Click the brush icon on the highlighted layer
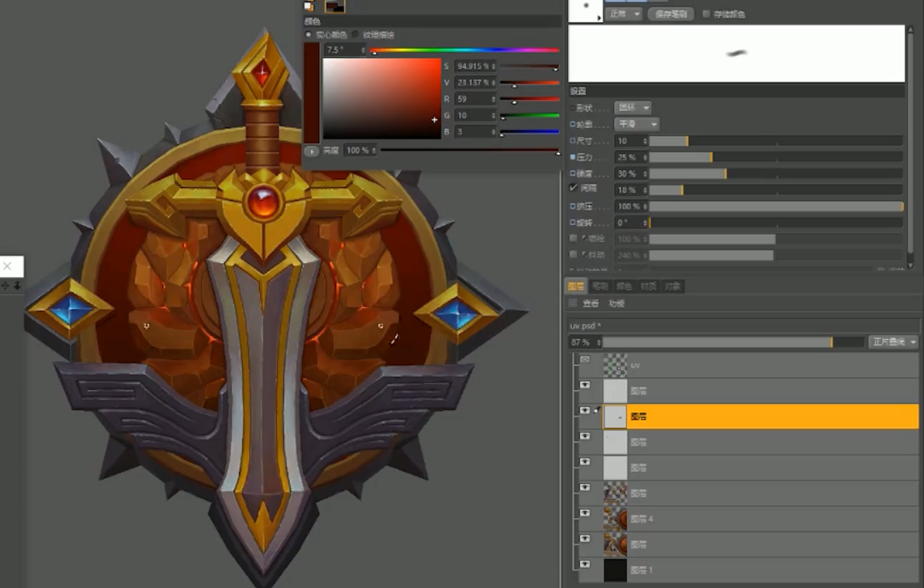 tap(596, 410)
